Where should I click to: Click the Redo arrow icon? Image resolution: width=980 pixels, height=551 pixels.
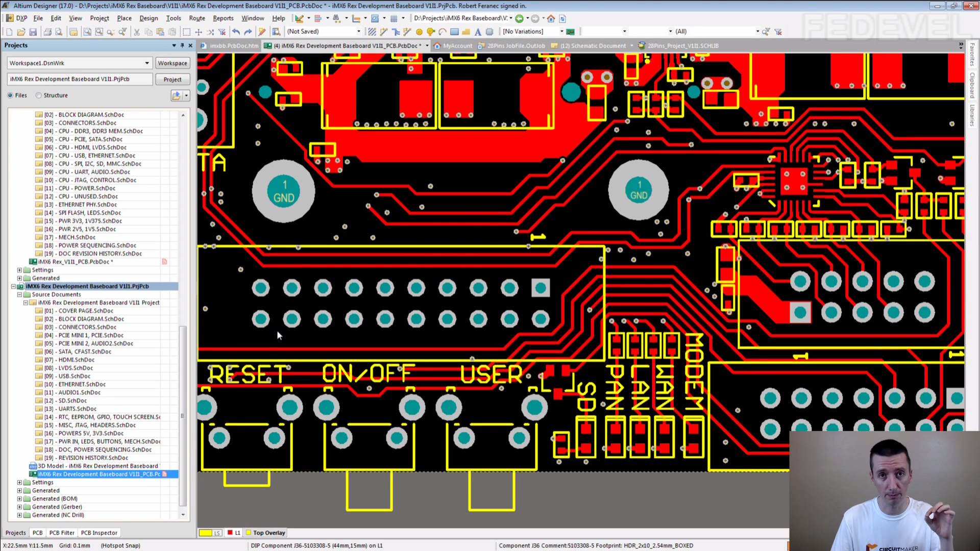click(248, 32)
